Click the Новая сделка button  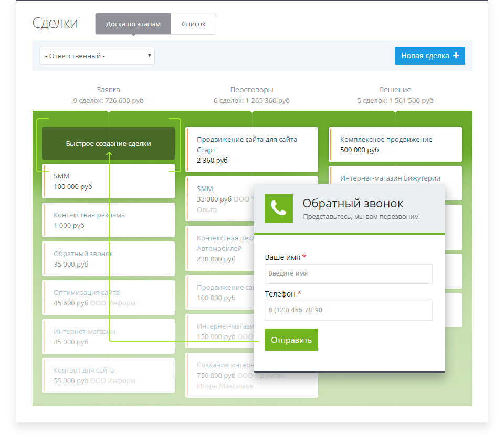coord(430,56)
